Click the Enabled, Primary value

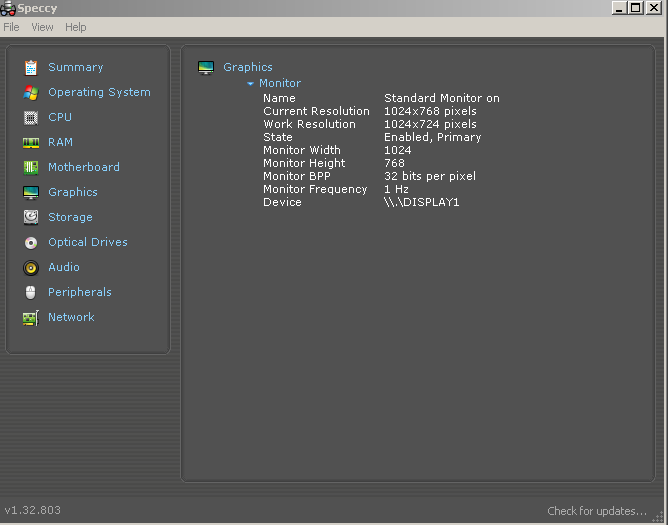[432, 137]
